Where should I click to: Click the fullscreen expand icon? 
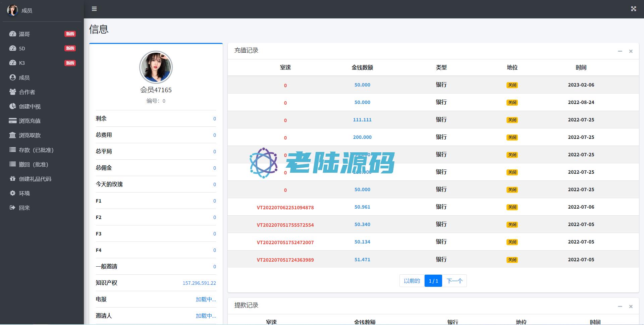(633, 9)
